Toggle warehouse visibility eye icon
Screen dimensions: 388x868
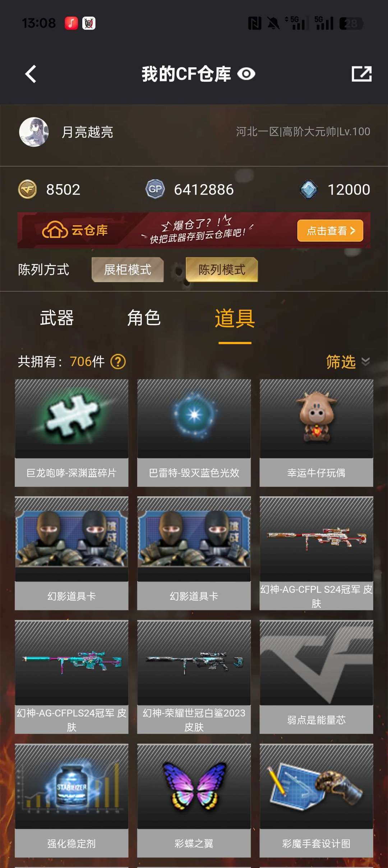pyautogui.click(x=246, y=74)
